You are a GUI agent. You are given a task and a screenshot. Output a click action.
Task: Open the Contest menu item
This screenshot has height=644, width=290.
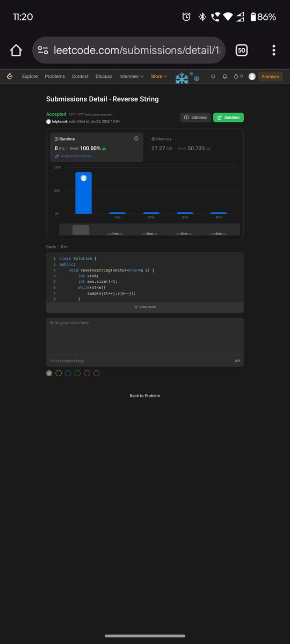coord(81,77)
